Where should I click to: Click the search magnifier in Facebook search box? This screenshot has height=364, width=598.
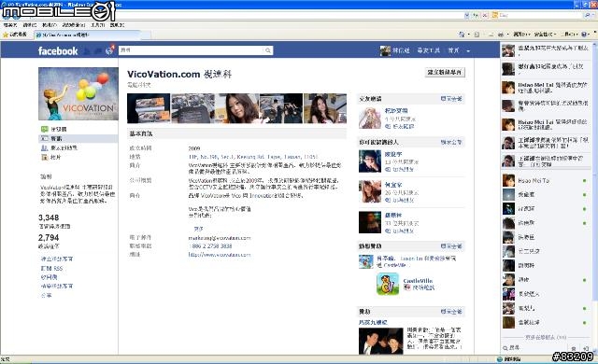click(268, 50)
